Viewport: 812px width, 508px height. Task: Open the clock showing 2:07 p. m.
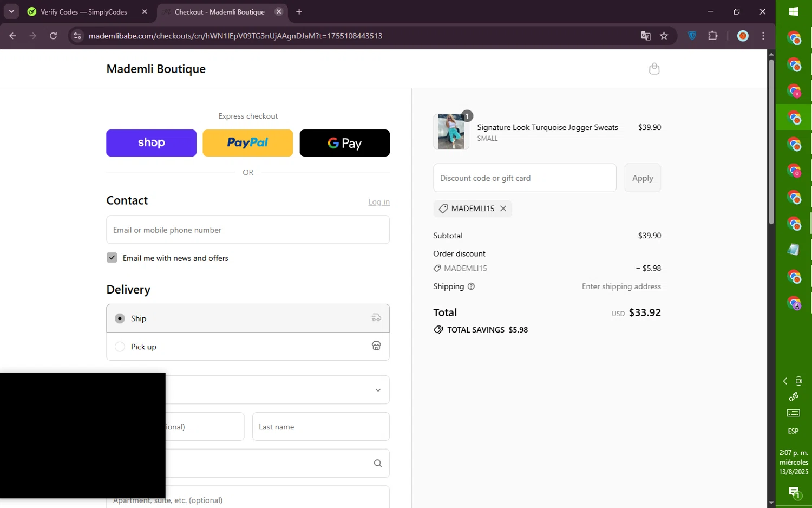pyautogui.click(x=794, y=462)
